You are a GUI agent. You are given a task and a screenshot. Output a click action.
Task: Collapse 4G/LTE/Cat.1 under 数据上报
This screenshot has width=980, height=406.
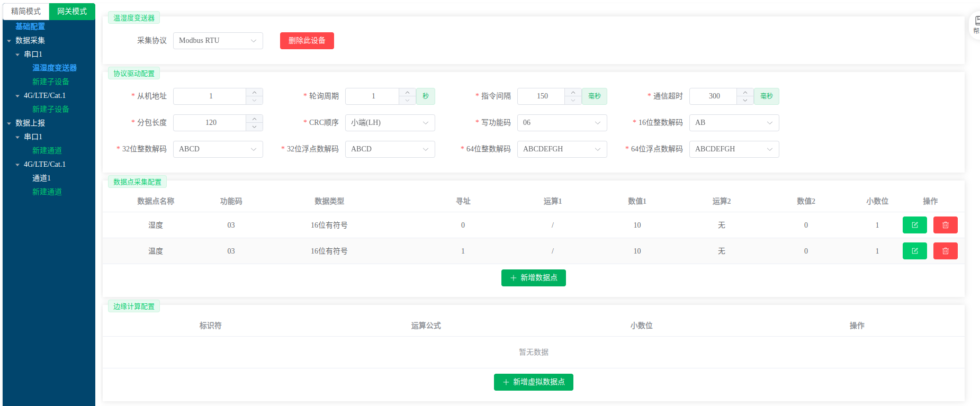17,165
